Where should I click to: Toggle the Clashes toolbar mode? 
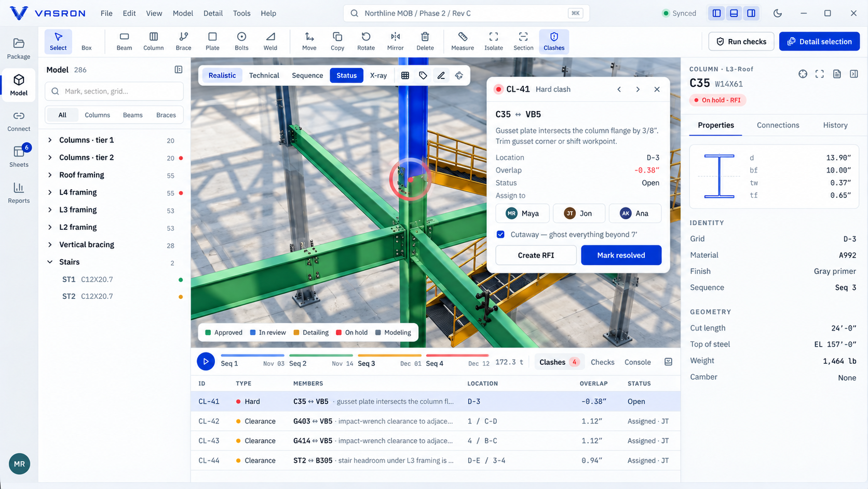tap(554, 42)
